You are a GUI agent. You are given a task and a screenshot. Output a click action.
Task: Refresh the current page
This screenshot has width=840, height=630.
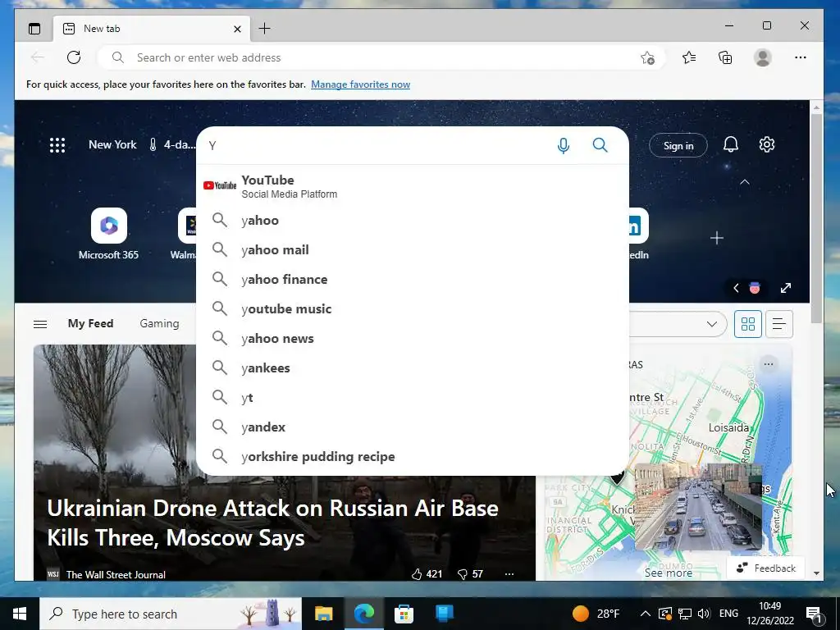coord(74,57)
